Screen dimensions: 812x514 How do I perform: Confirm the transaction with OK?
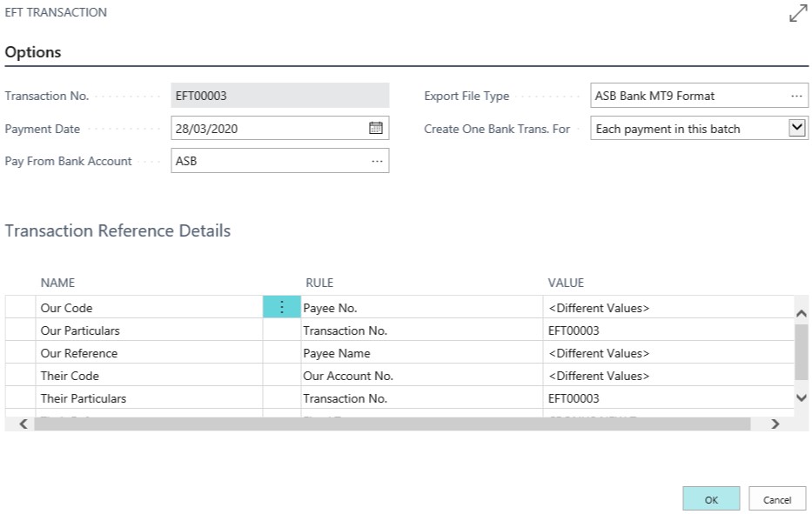pyautogui.click(x=711, y=498)
